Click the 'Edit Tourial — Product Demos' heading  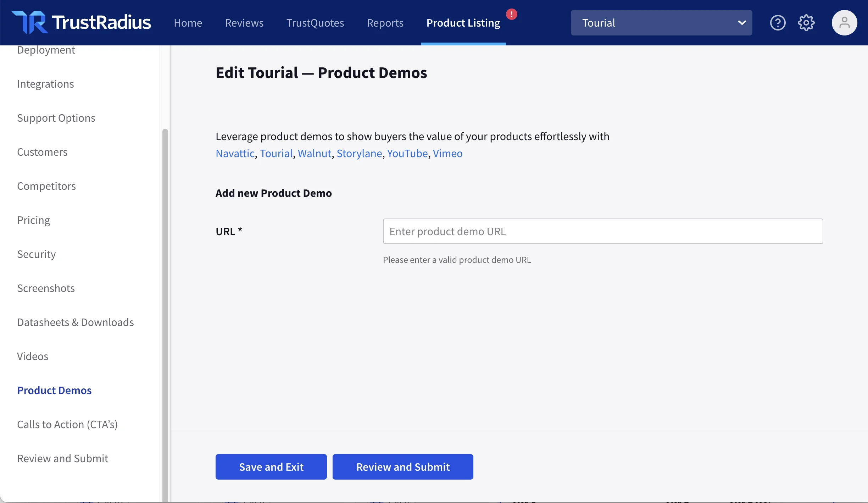pyautogui.click(x=321, y=73)
